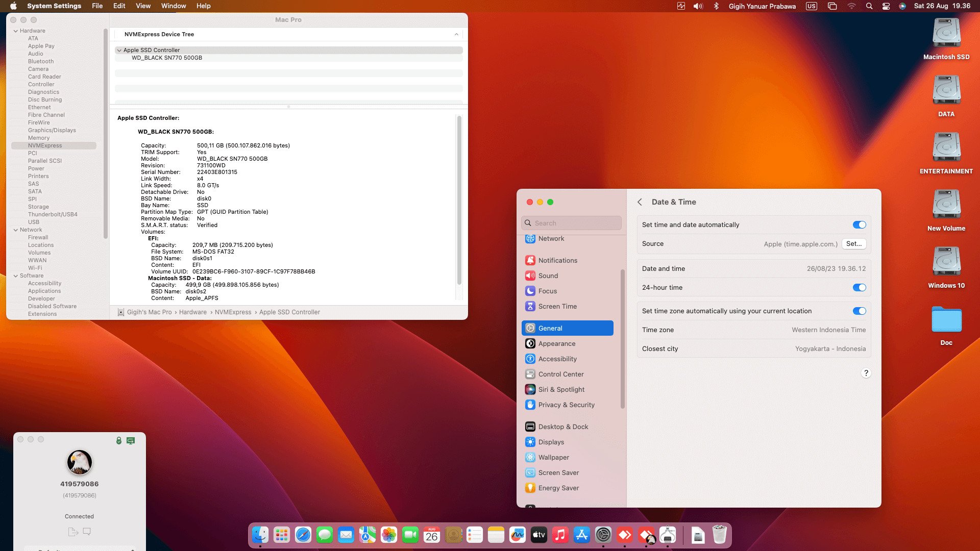Image resolution: width=980 pixels, height=551 pixels.
Task: Open Control Center in menu bar
Action: (886, 6)
